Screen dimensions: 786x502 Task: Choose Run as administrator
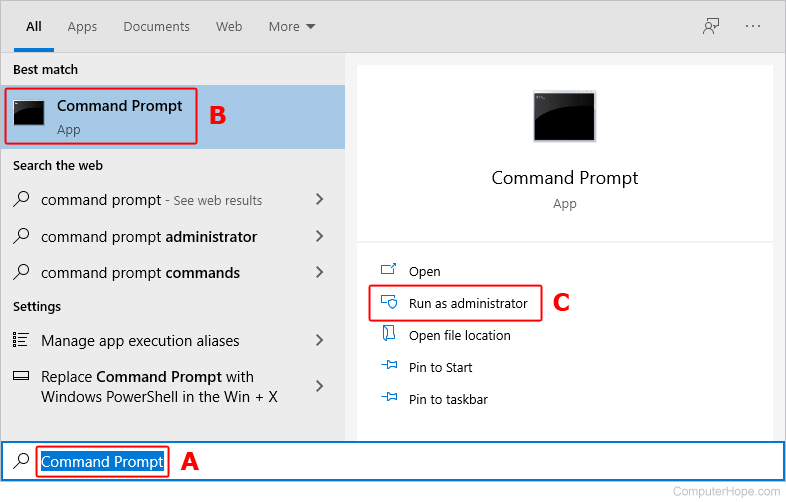468,303
